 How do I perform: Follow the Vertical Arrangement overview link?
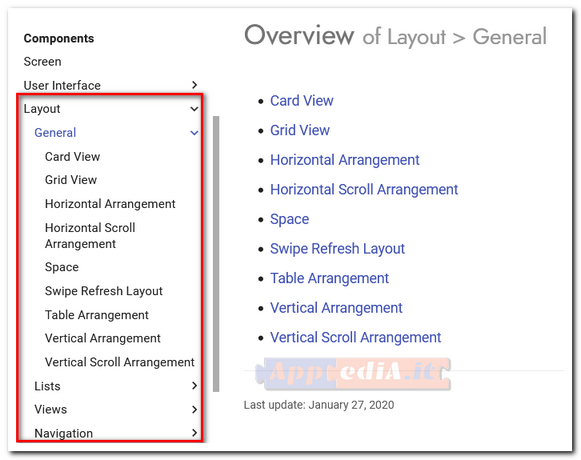336,308
